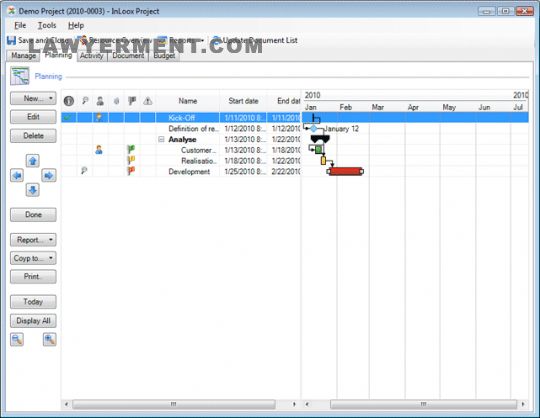Click the warning triangle column header icon
This screenshot has height=418, width=540.
[x=148, y=101]
